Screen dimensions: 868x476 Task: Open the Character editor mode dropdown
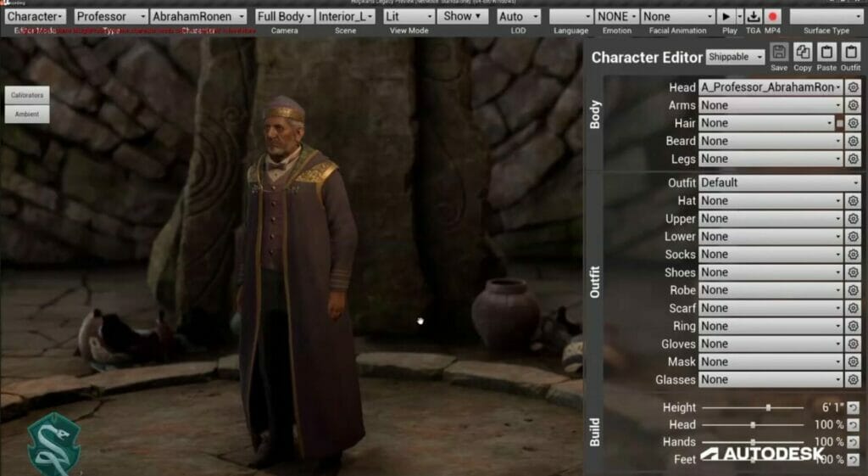click(35, 16)
